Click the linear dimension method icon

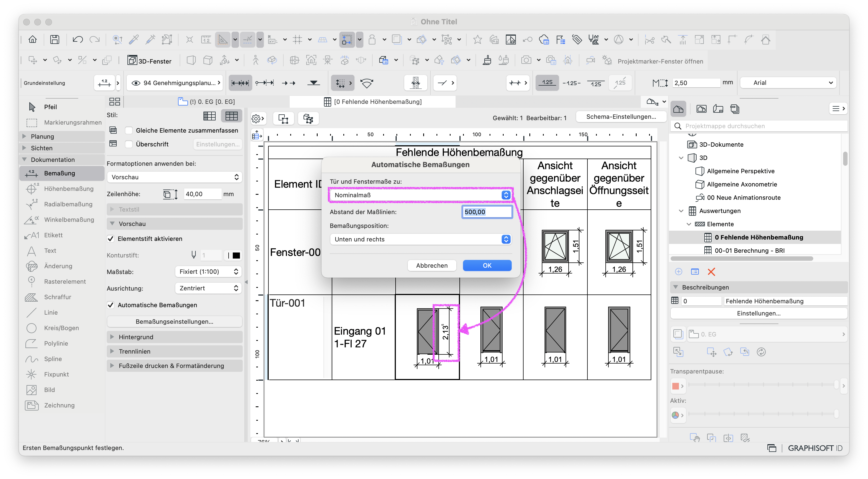240,83
